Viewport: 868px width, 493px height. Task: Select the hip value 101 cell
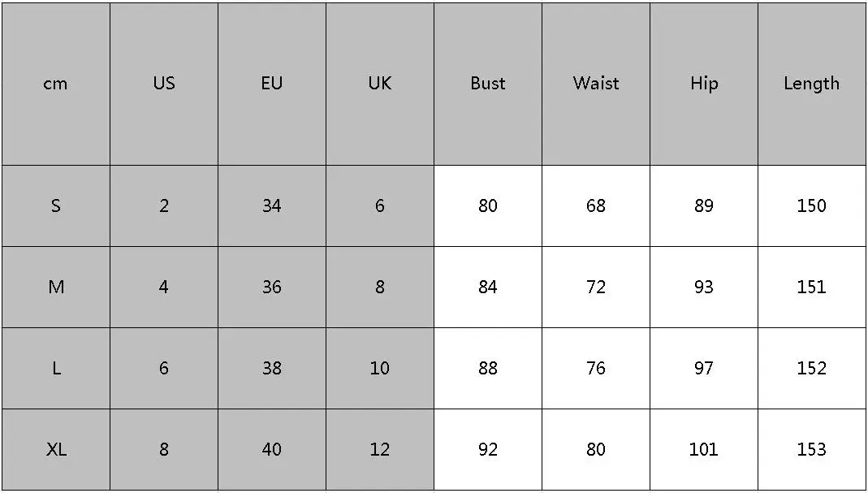coord(704,449)
